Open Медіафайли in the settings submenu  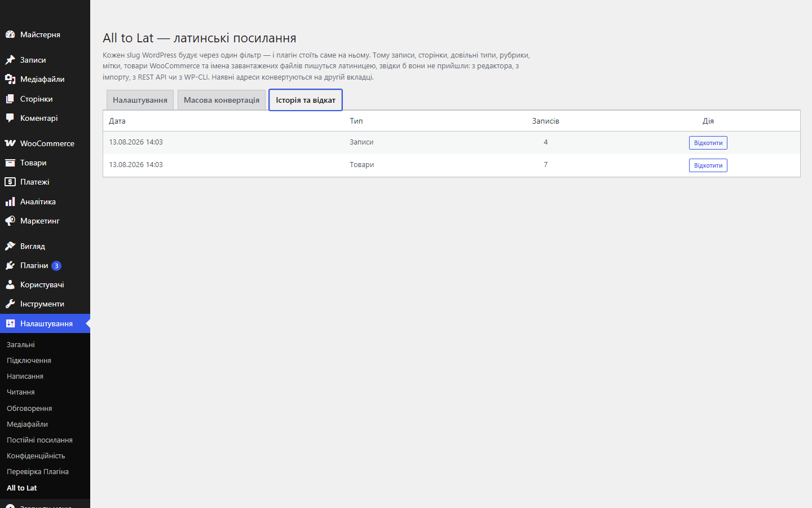click(27, 424)
